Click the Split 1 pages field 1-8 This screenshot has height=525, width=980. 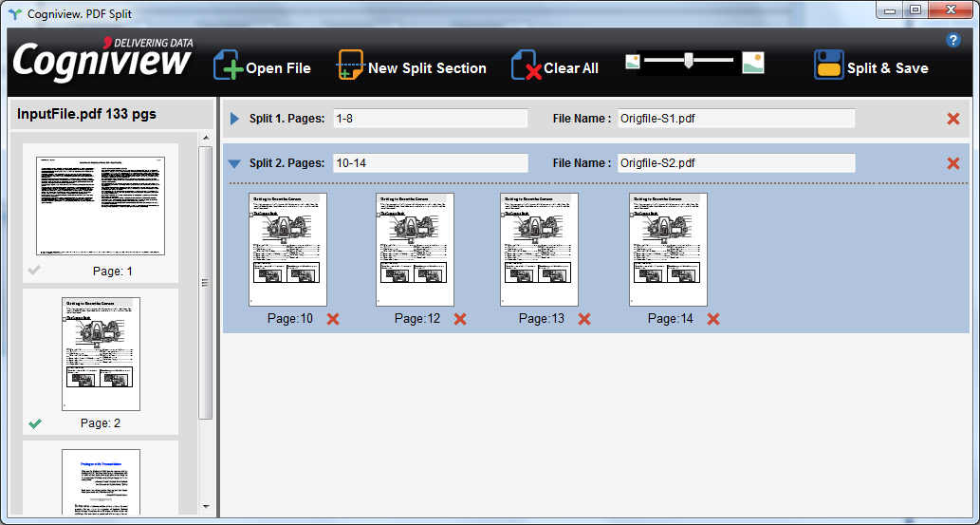point(431,119)
